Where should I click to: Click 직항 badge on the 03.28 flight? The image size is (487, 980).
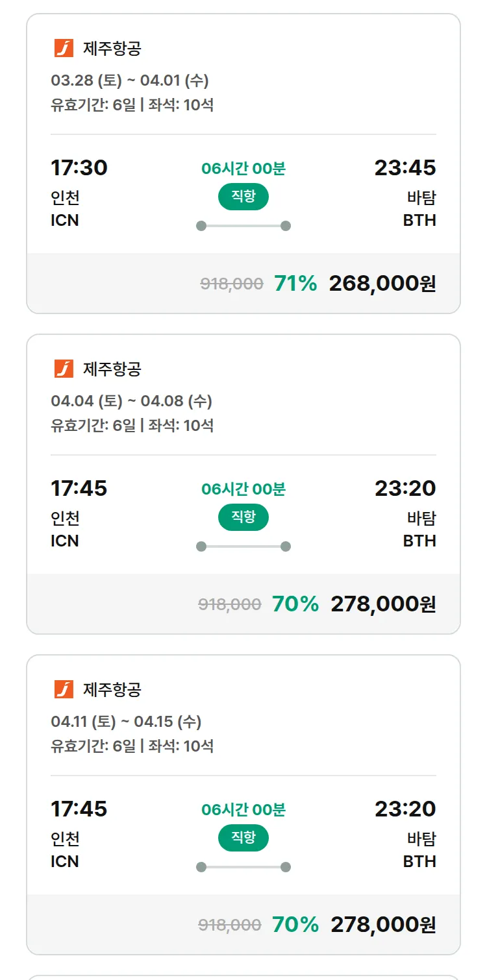(x=243, y=197)
